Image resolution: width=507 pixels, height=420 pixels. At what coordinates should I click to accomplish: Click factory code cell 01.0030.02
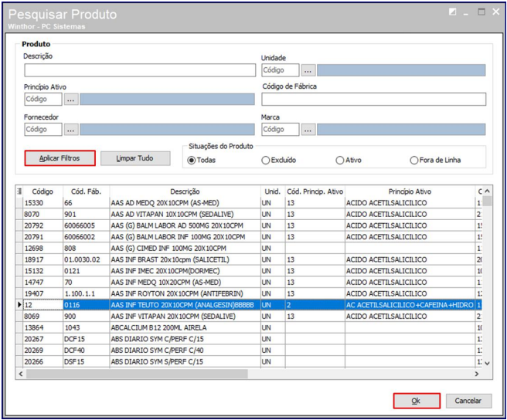(87, 259)
